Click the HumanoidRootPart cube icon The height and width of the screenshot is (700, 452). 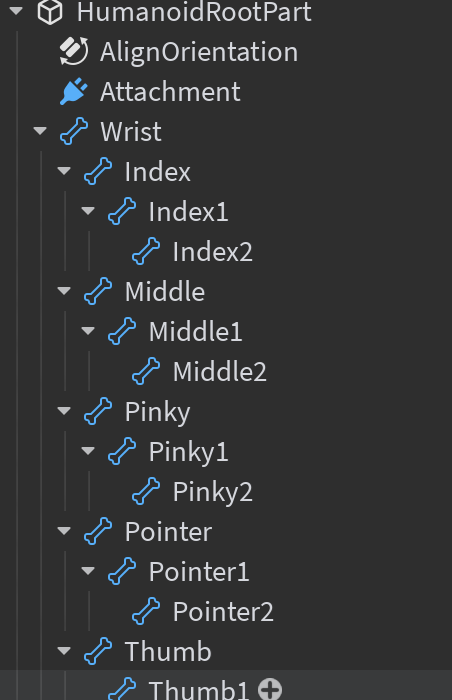[50, 12]
